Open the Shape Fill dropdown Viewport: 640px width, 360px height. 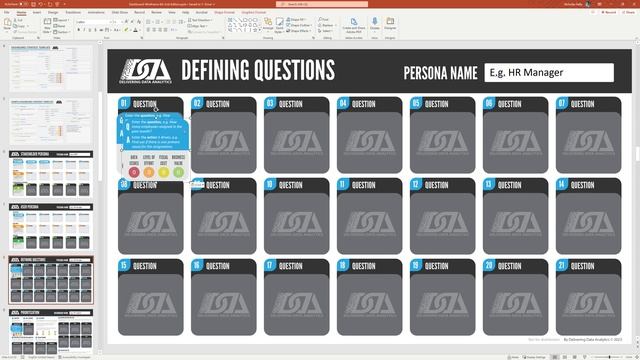pyautogui.click(x=297, y=20)
